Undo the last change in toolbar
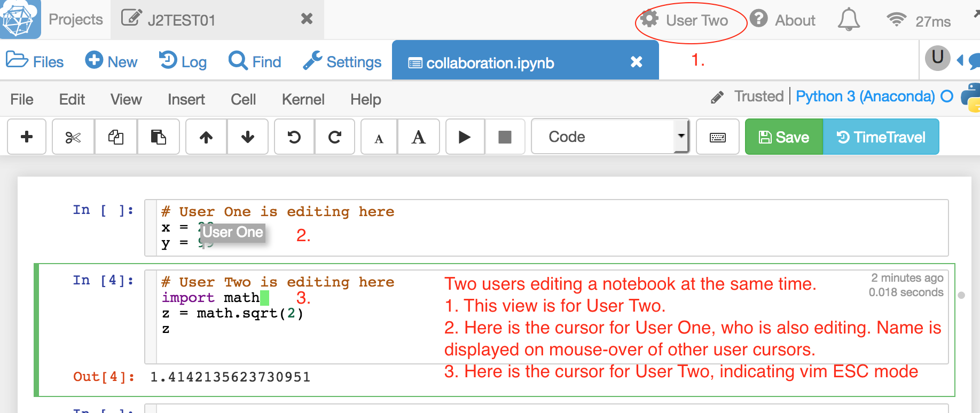Image resolution: width=980 pixels, height=413 pixels. pyautogui.click(x=294, y=137)
